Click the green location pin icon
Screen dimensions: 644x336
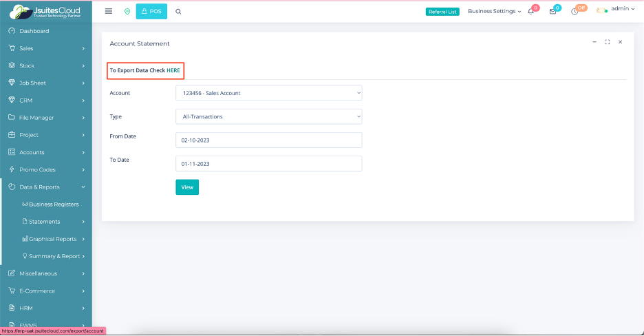tap(127, 12)
